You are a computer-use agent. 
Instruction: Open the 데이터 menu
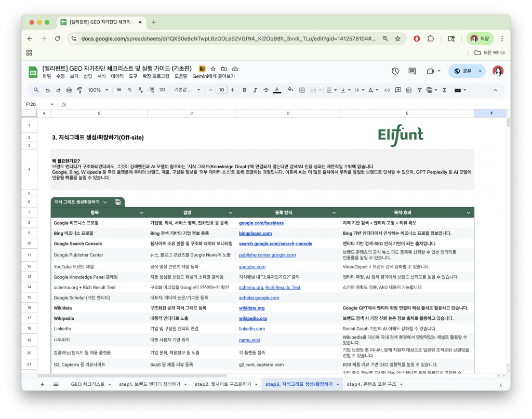click(x=117, y=77)
